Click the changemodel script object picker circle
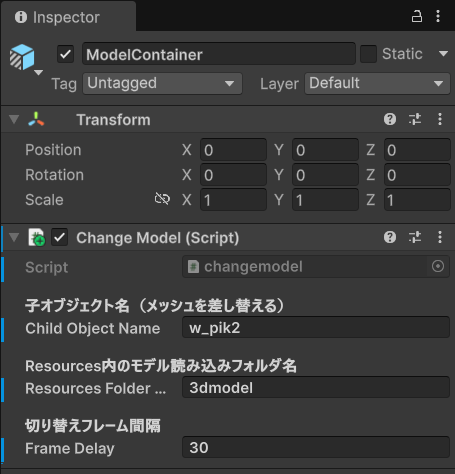The height and width of the screenshot is (474, 455). click(x=438, y=266)
